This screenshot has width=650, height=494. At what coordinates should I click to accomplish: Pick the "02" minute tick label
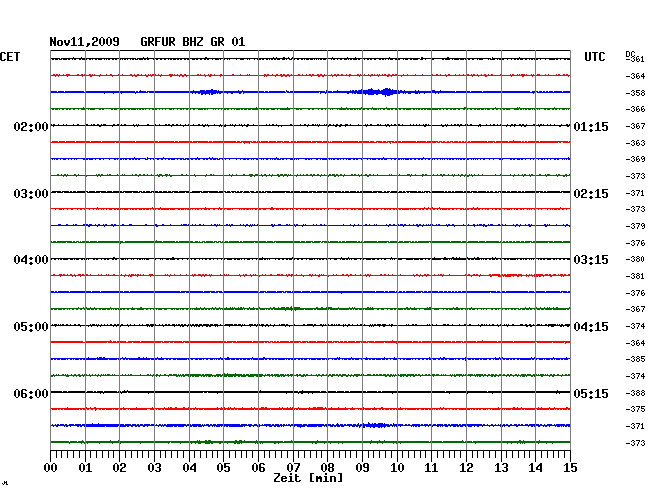click(x=119, y=468)
